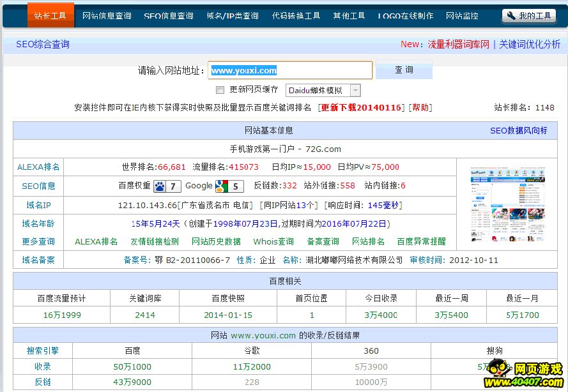Click the 我的工具 button

[x=529, y=16]
